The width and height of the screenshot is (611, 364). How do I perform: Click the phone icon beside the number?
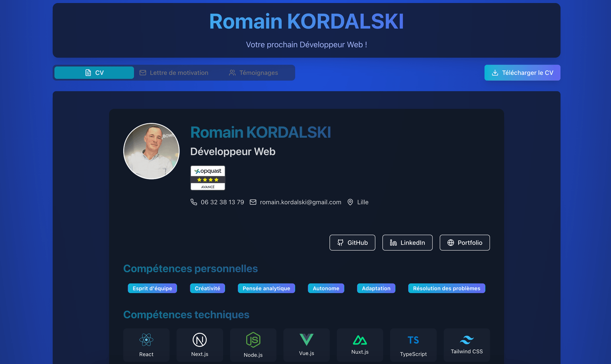tap(194, 202)
